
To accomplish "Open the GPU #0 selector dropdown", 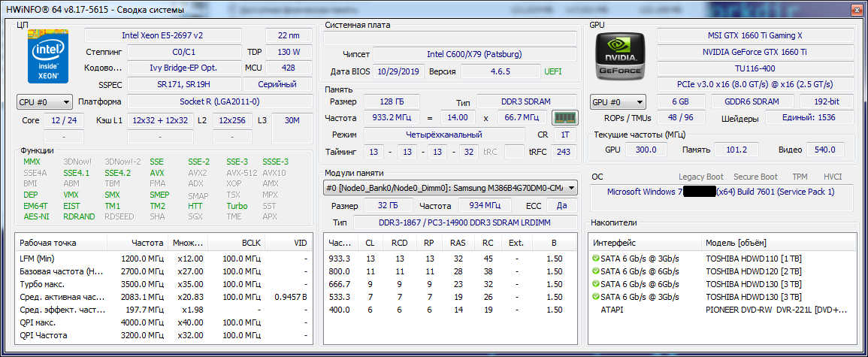I will (x=618, y=101).
